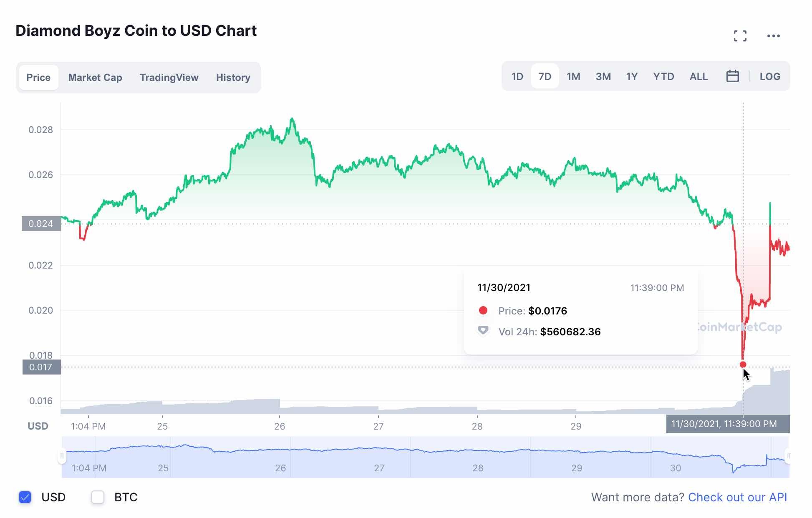812x518 pixels.
Task: Click the Check out our API link
Action: point(737,497)
